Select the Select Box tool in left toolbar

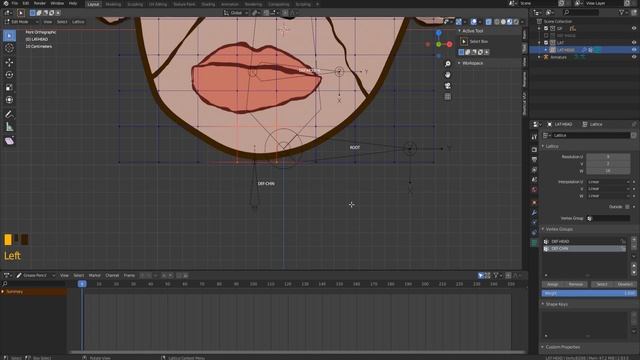pyautogui.click(x=9, y=36)
